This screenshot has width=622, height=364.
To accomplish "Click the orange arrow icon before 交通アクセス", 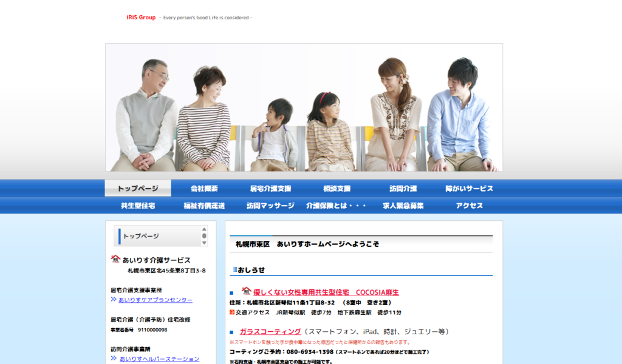I will tap(232, 312).
